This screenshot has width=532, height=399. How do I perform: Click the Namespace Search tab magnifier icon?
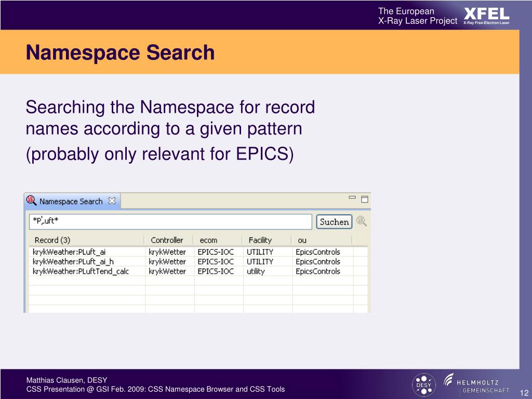coord(31,201)
